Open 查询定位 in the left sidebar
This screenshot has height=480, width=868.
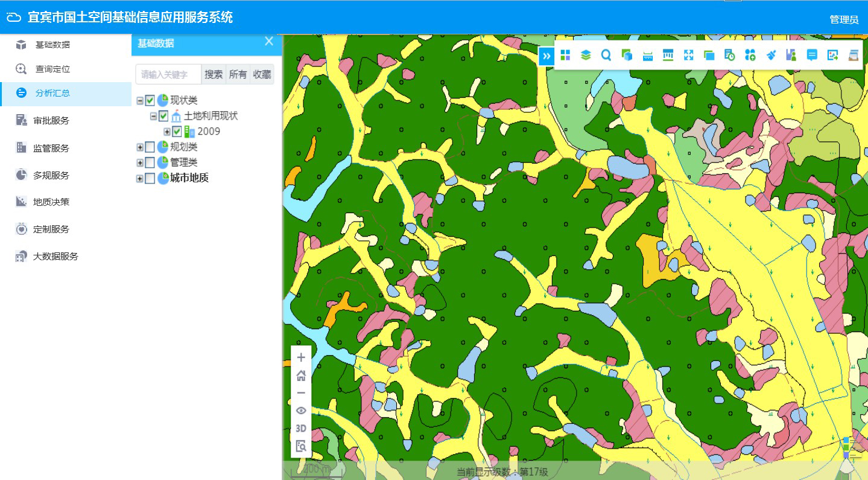66,69
